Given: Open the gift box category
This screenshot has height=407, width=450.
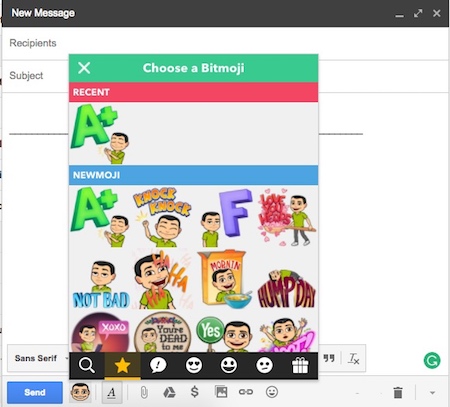Looking at the screenshot, I should click(300, 365).
